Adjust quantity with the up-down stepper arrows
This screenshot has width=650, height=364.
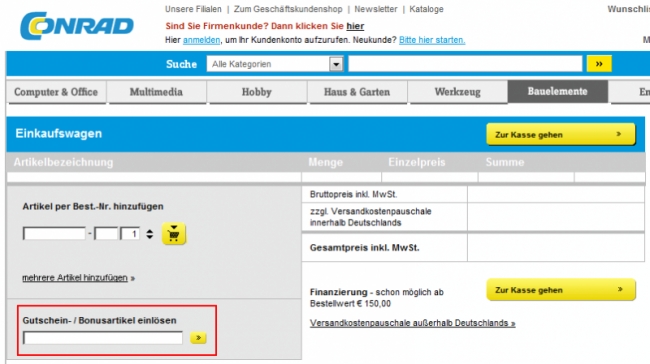(150, 234)
